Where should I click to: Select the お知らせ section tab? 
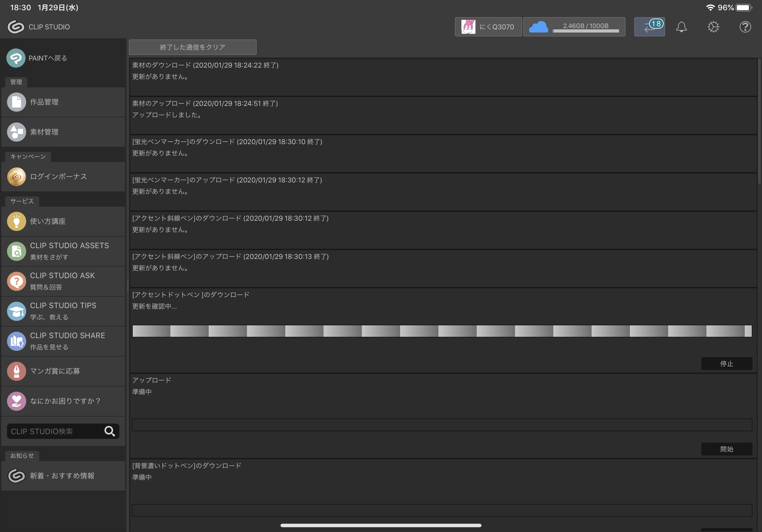(22, 456)
